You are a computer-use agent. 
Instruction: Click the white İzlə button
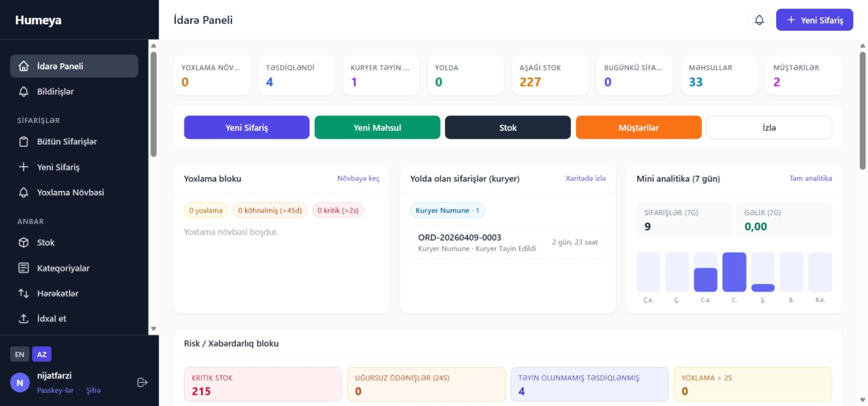769,127
